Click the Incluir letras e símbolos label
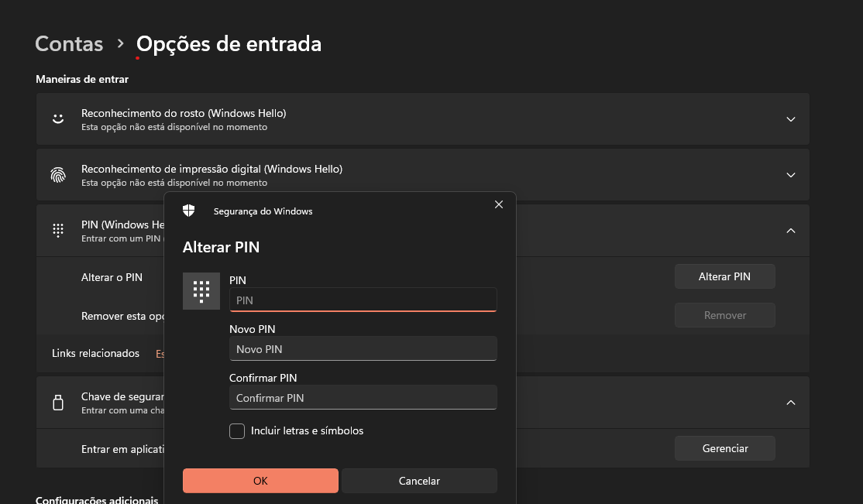This screenshot has height=504, width=863. pos(307,430)
